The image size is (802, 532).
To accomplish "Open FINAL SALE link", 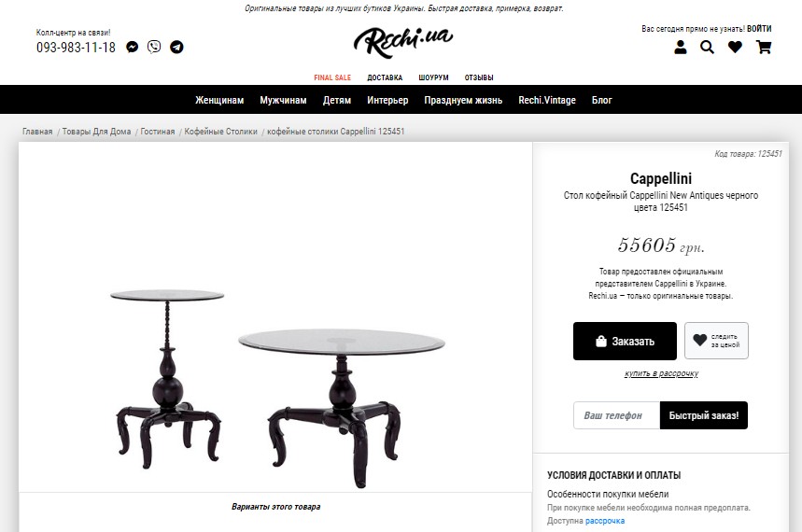I will 332,77.
